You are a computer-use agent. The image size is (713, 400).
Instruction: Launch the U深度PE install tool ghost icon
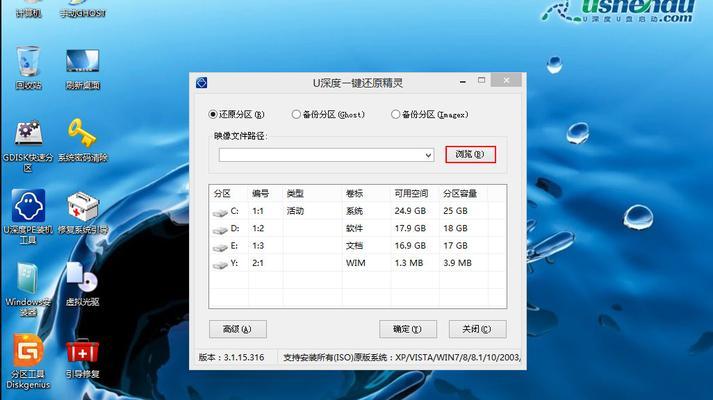28,206
